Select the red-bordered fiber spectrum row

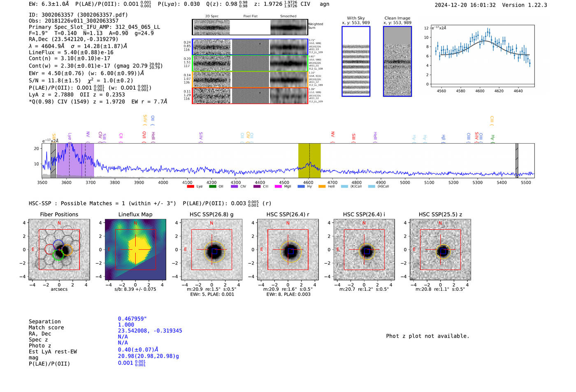(x=250, y=95)
